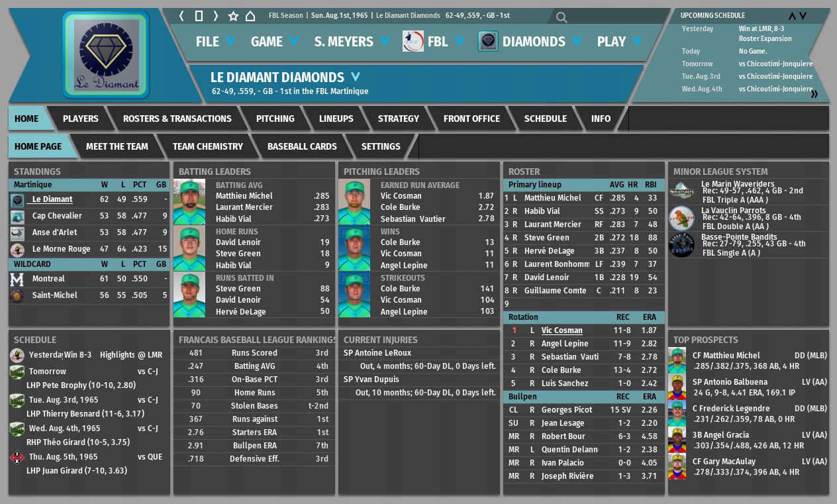Click the La Vauclin Parrots logo
This screenshot has height=504, width=837.
(681, 217)
